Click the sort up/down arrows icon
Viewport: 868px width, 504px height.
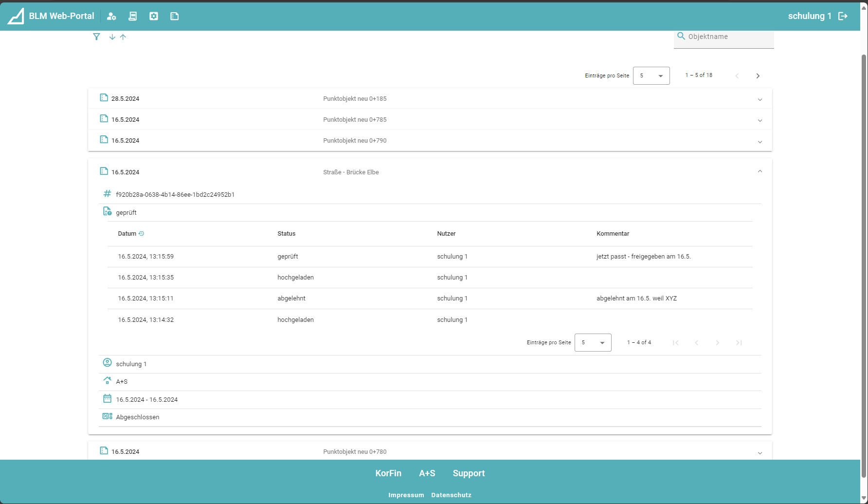117,37
